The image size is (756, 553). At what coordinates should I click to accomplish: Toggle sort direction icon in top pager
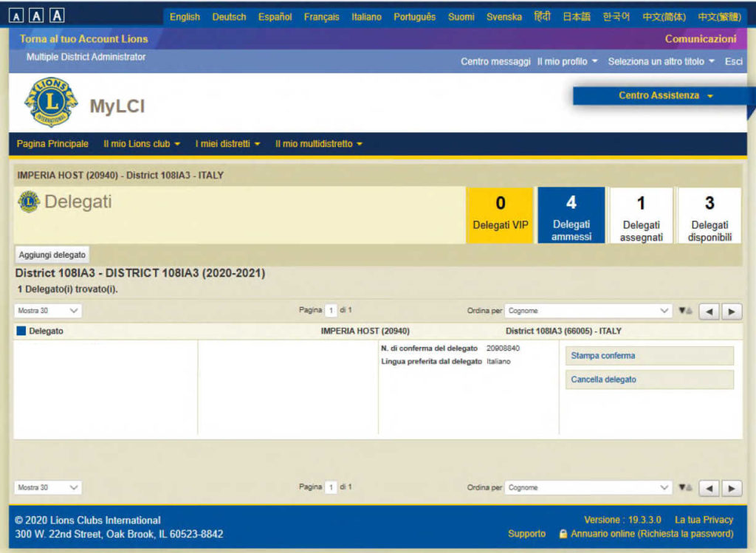(x=685, y=311)
